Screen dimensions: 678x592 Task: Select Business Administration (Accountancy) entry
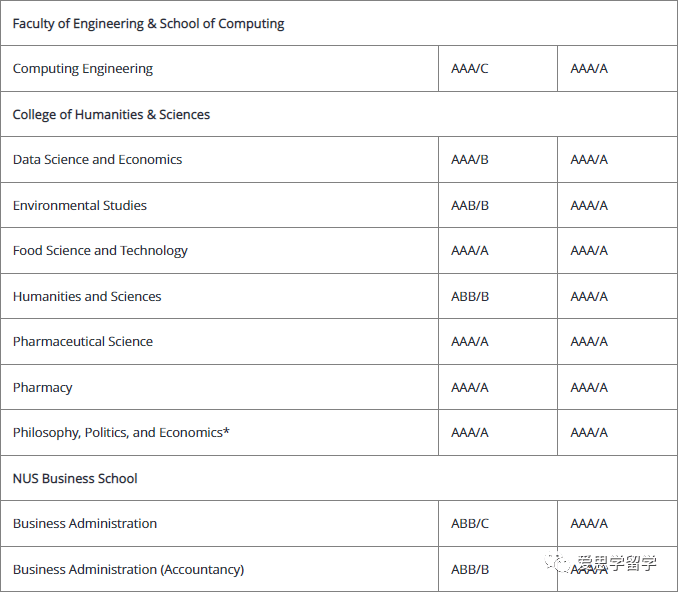point(128,570)
